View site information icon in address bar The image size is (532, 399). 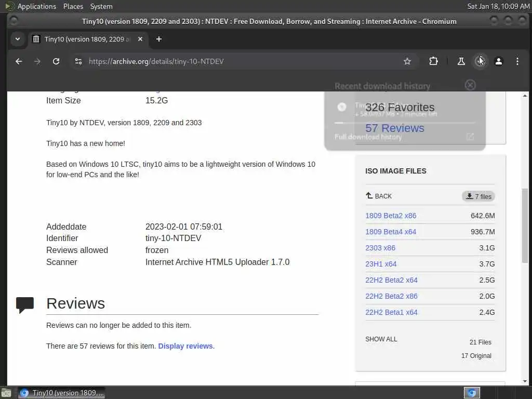pyautogui.click(x=78, y=61)
